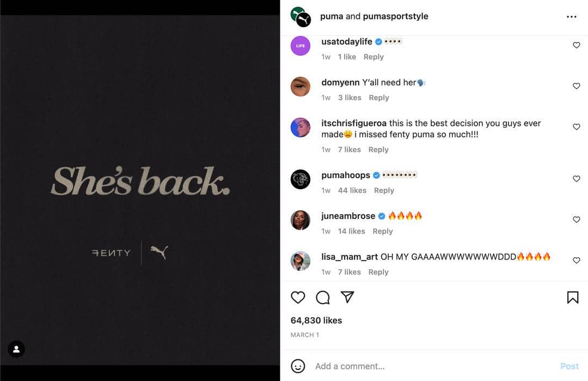View who liked via 64,830 likes
588x381 pixels.
point(316,320)
